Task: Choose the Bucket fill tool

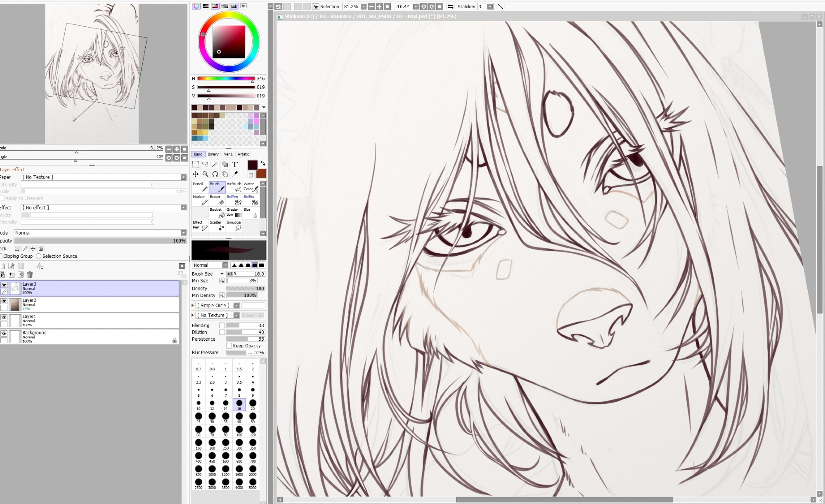Action: pos(217,213)
